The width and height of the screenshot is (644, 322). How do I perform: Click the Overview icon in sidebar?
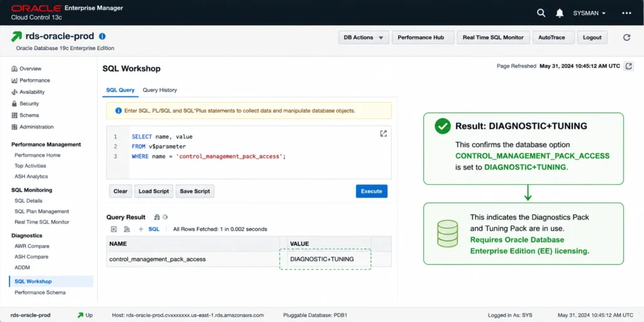click(x=14, y=69)
